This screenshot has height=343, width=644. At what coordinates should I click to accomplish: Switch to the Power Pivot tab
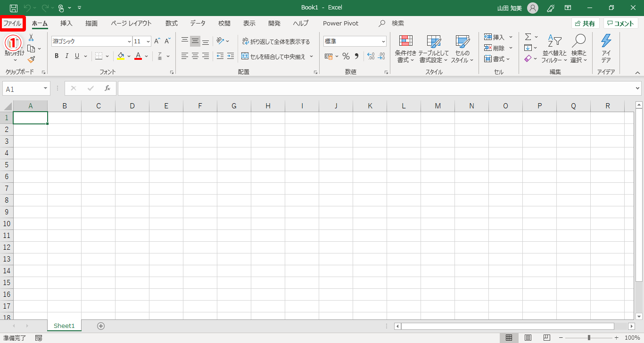coord(341,23)
